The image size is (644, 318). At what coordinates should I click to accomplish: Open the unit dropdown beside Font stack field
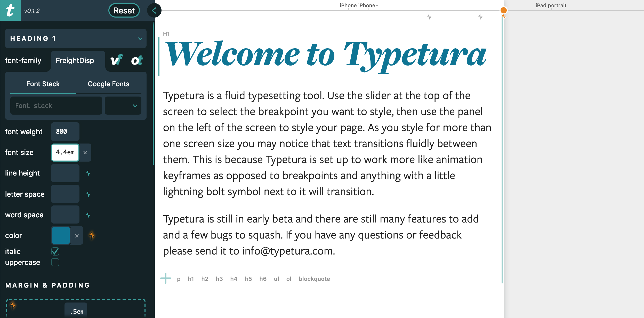click(123, 106)
